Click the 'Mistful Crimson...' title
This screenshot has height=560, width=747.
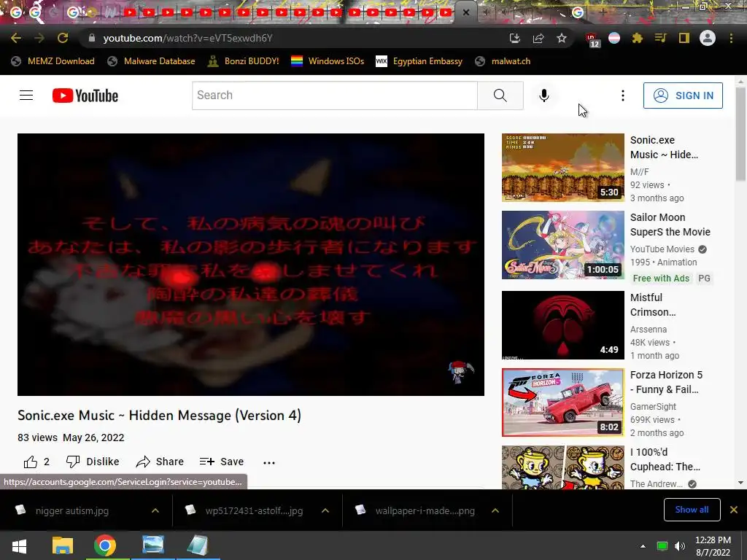[653, 305]
